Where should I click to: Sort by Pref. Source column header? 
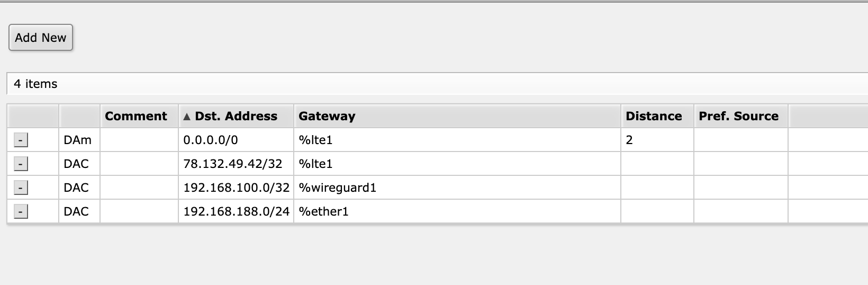738,116
